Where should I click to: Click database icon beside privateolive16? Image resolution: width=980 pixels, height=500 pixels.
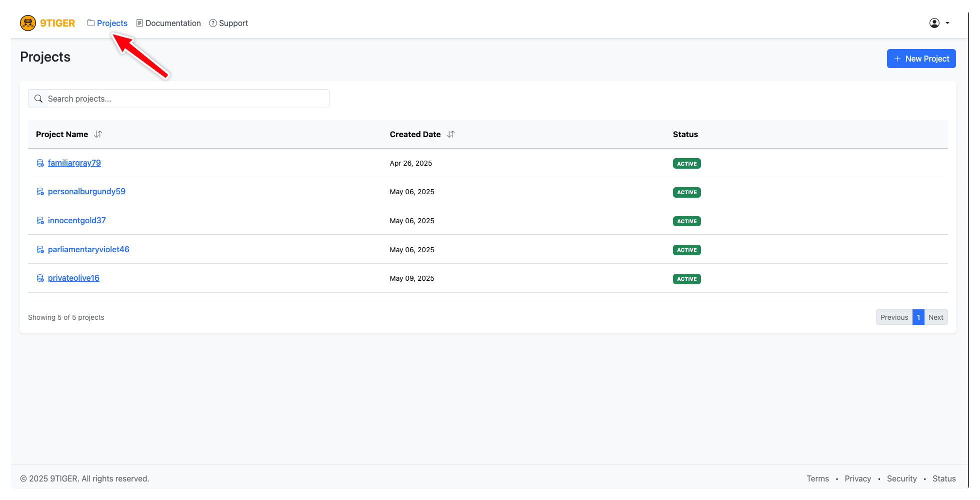(40, 278)
